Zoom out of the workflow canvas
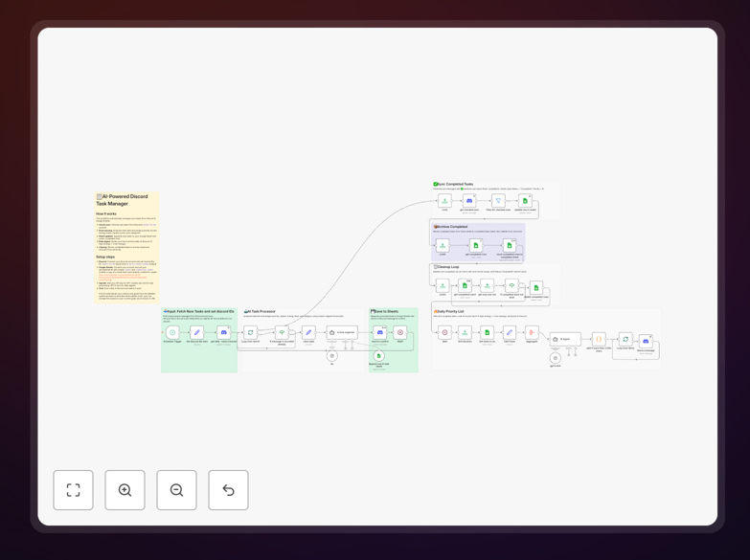This screenshot has height=560, width=750. coord(176,490)
